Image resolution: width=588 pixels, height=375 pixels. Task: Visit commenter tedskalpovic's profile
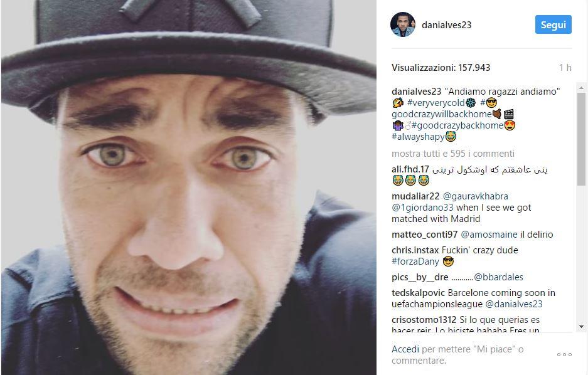418,293
